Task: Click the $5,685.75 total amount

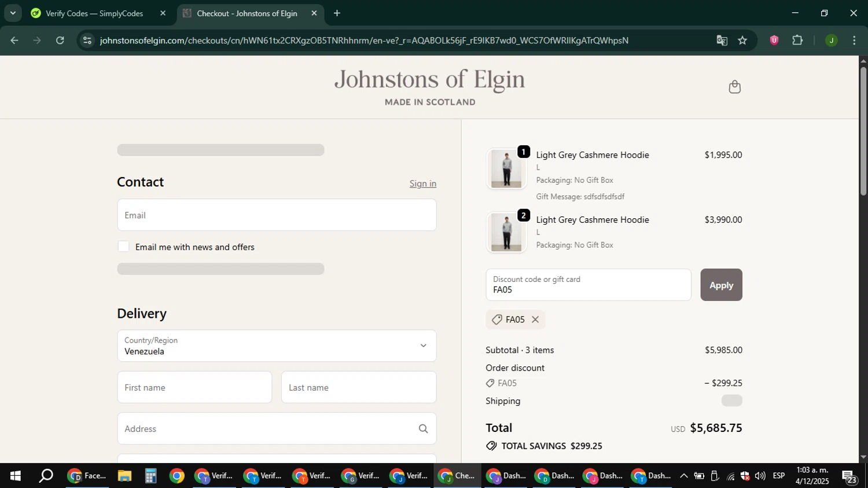Action: [x=716, y=428]
